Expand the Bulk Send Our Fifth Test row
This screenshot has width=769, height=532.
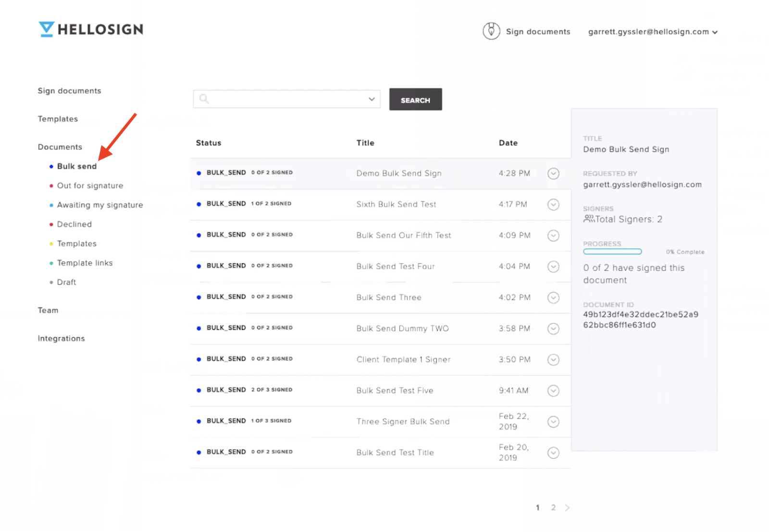pos(553,235)
